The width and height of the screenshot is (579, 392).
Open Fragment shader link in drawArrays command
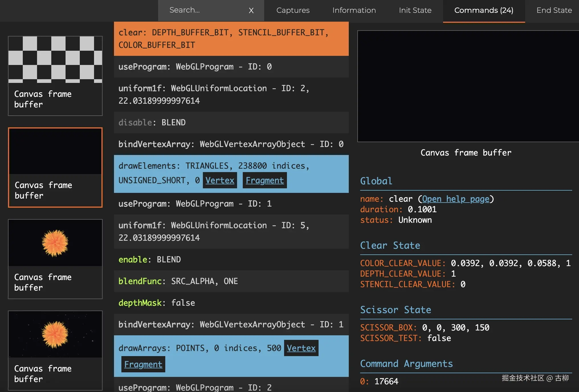coord(143,364)
